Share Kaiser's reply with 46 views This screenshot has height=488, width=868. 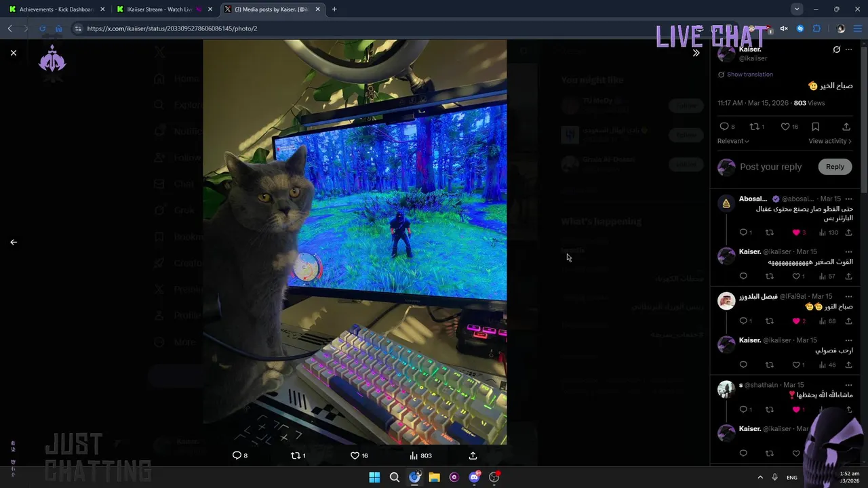848,365
